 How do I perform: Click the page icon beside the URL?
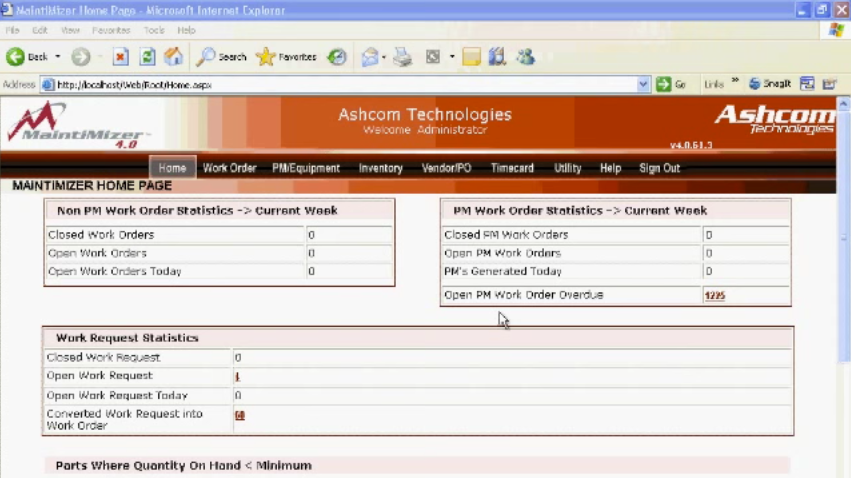(x=48, y=85)
